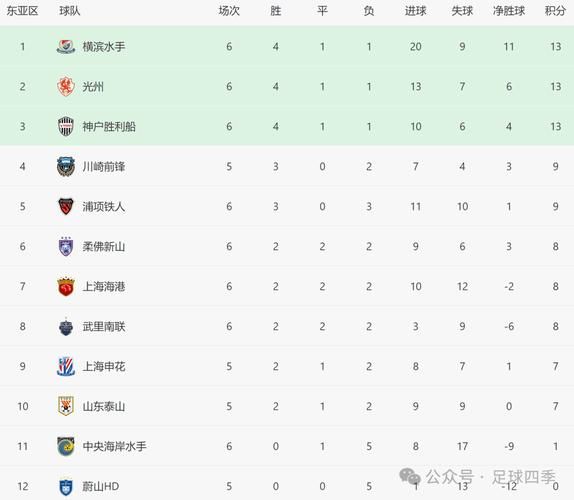The width and height of the screenshot is (574, 500).
Task: Sort by the 积分 column header
Action: (x=555, y=11)
